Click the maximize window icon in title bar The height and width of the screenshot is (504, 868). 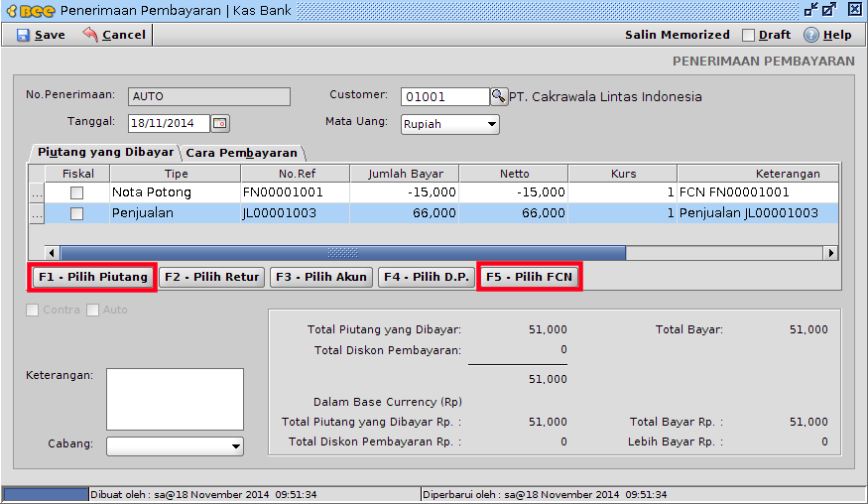pyautogui.click(x=829, y=9)
